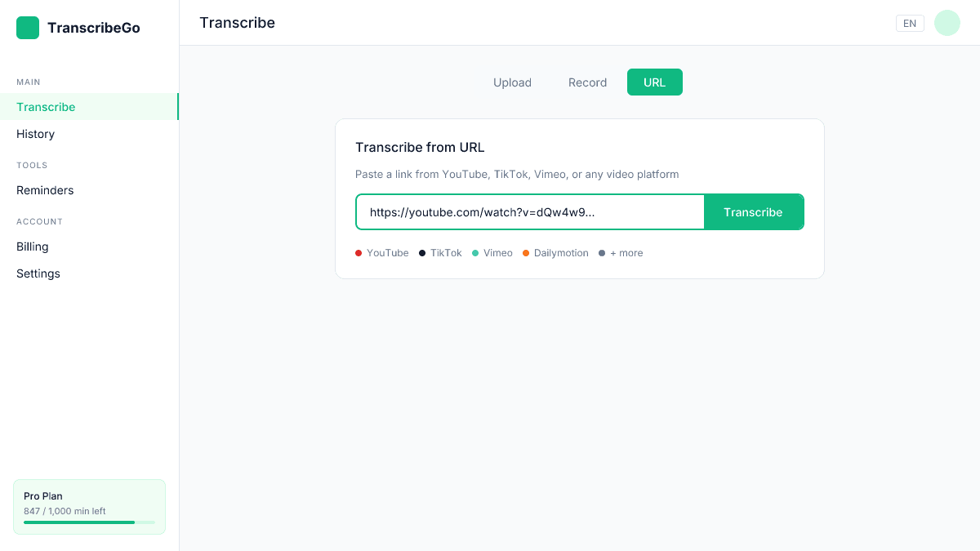Viewport: 980px width, 551px height.
Task: Select the Dailymotion platform dot icon
Action: (x=526, y=253)
